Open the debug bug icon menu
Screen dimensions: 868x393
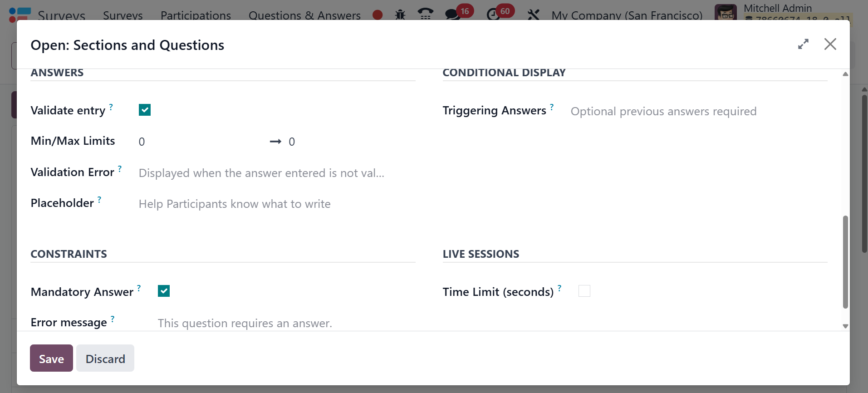400,15
